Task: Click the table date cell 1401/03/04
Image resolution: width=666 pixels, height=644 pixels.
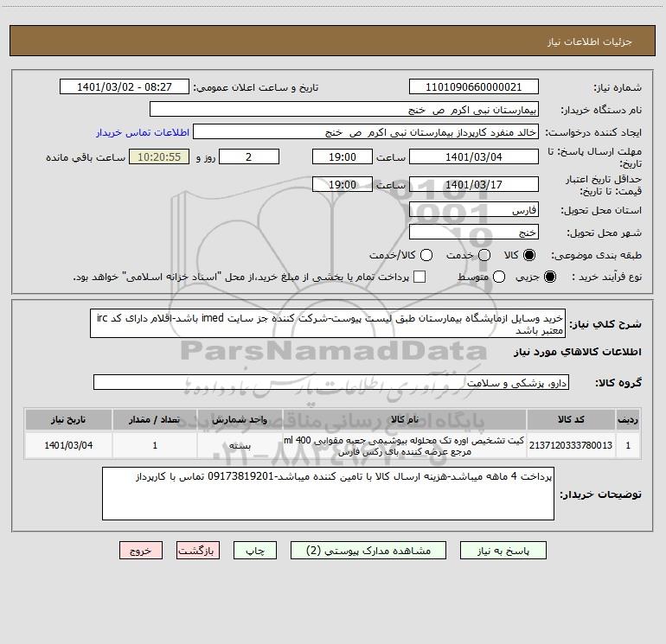Action: (68, 445)
